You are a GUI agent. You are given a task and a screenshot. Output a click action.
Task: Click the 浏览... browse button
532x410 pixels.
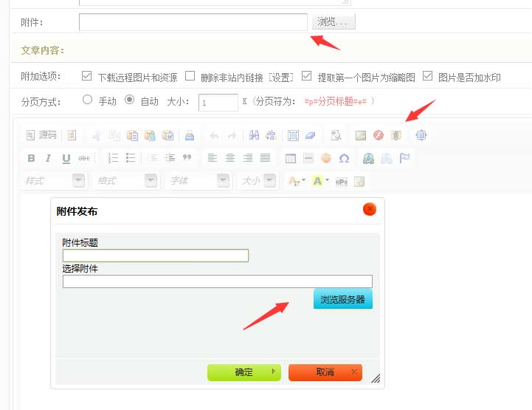pyautogui.click(x=334, y=21)
